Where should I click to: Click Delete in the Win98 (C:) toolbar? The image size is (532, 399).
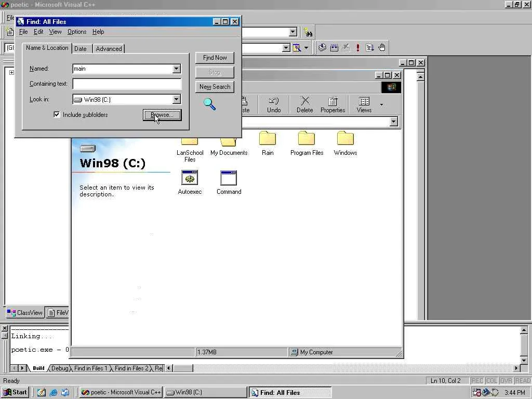click(304, 104)
